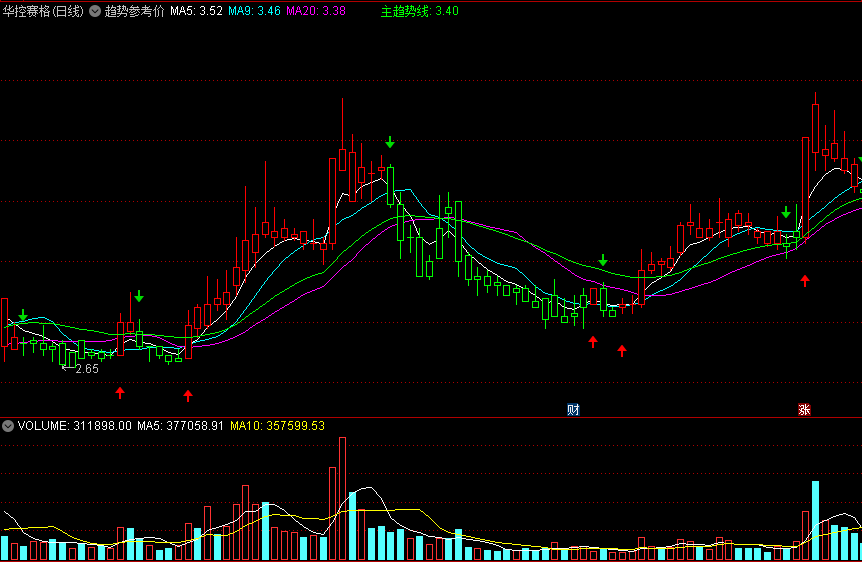Click the 华控赛格(日线) stock title

coord(43,11)
